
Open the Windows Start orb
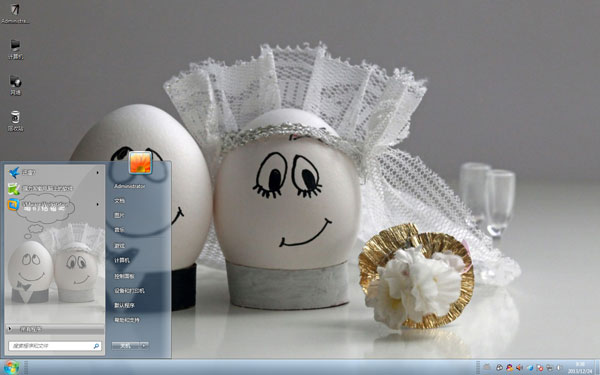pyautogui.click(x=12, y=368)
